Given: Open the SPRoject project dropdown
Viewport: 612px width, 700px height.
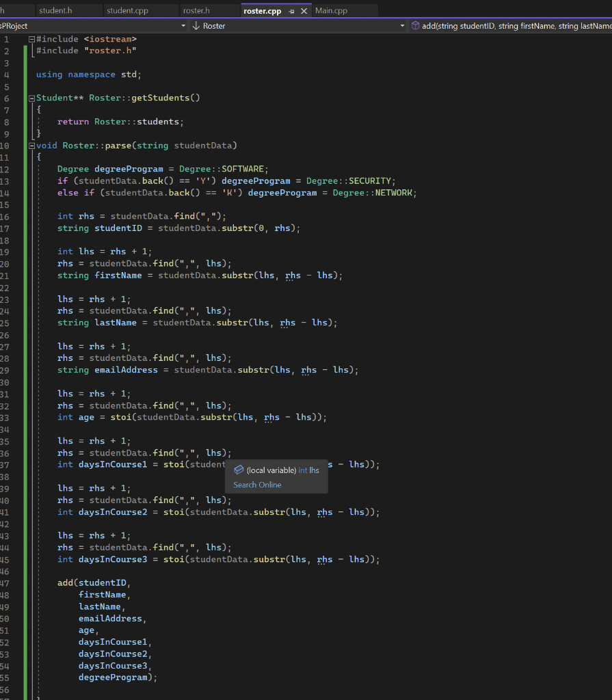Looking at the screenshot, I should tap(183, 25).
